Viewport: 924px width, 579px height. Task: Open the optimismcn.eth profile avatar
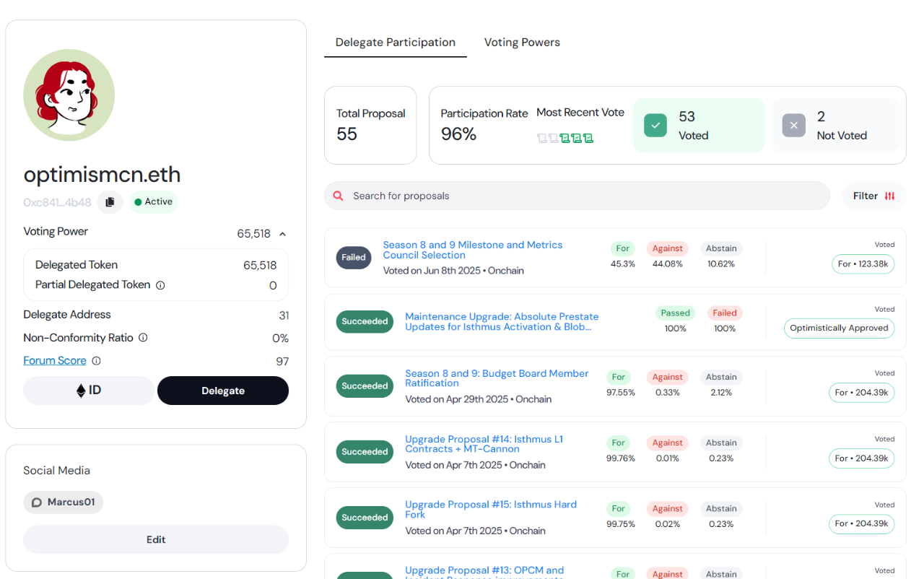point(69,95)
